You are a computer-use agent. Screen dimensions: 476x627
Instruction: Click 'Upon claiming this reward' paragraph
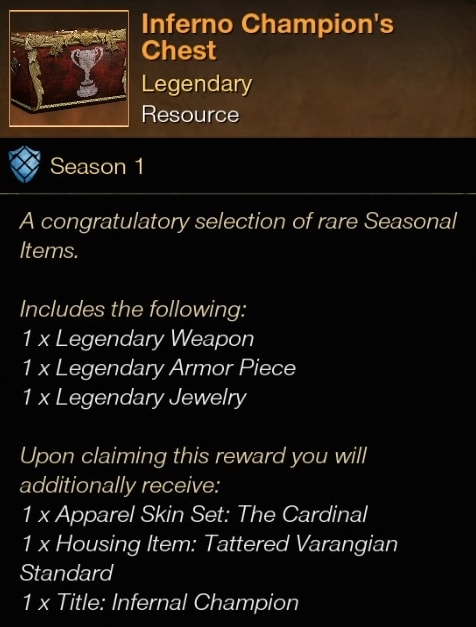(193, 470)
